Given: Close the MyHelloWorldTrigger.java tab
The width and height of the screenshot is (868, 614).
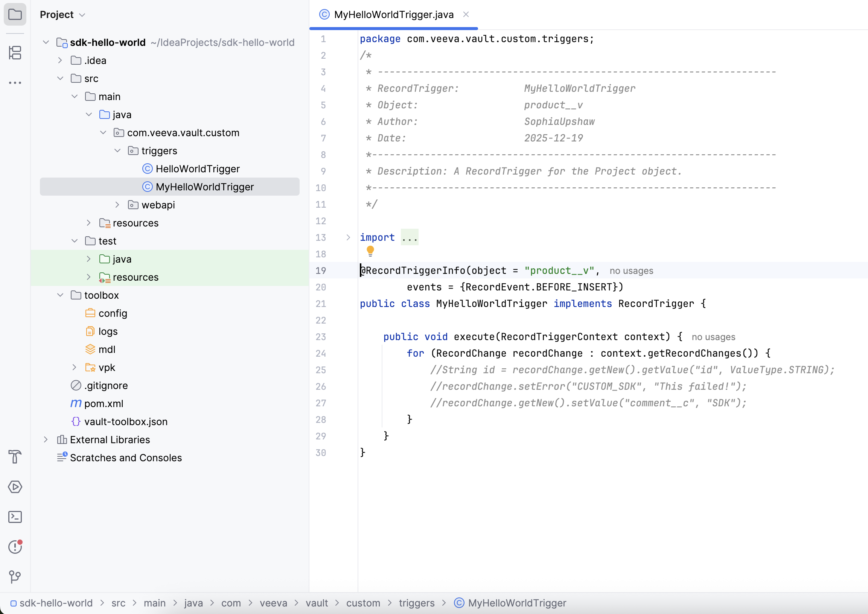Looking at the screenshot, I should coord(466,14).
